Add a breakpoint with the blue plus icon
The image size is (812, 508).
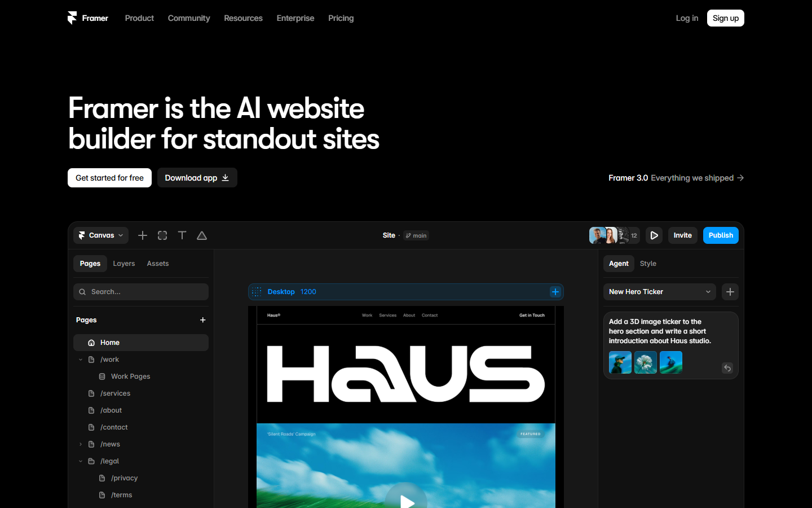click(555, 292)
